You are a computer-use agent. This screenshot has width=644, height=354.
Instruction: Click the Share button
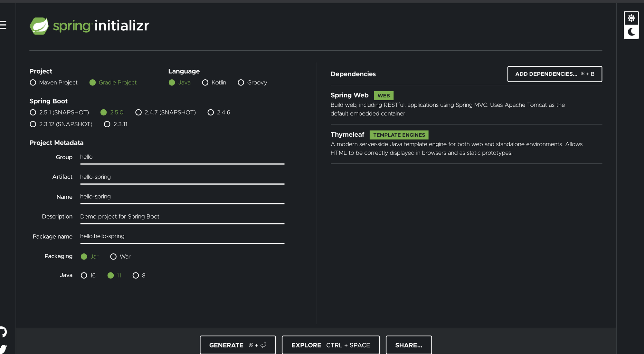[408, 345]
